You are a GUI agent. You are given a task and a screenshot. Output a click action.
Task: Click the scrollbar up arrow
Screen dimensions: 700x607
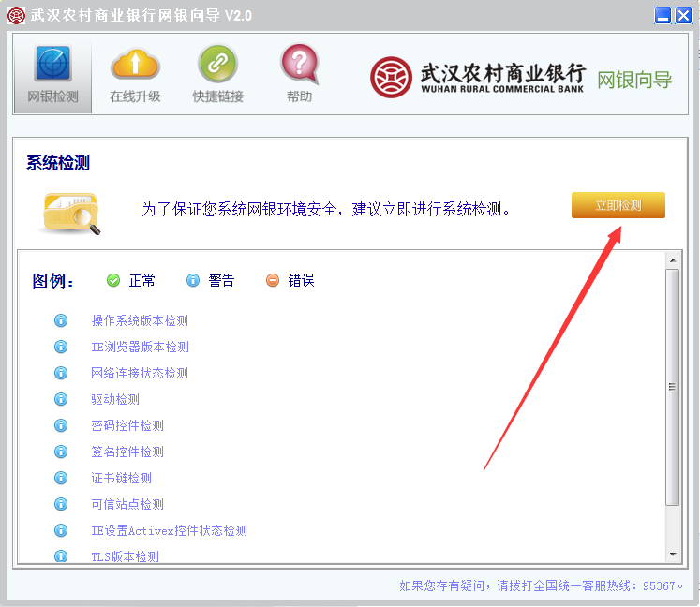[673, 260]
